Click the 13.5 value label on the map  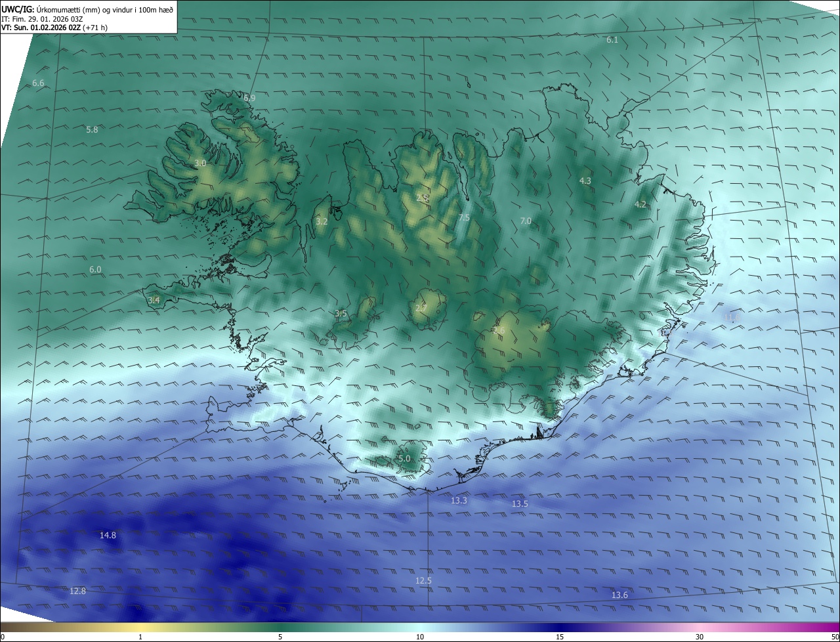pos(520,504)
